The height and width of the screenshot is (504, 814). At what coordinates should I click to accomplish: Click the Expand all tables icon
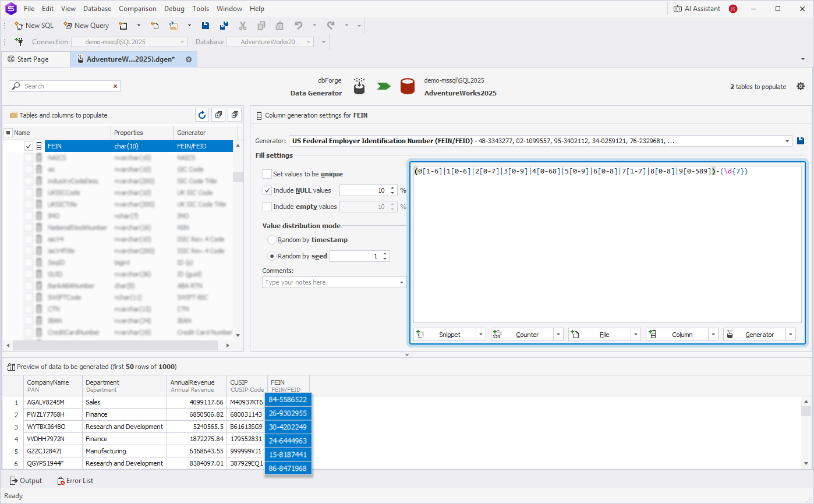pos(218,115)
